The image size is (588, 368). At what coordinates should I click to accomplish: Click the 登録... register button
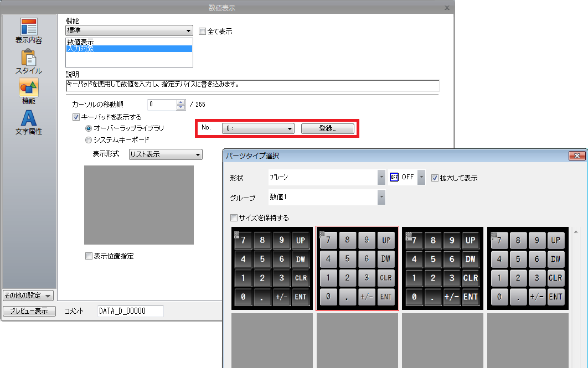(x=327, y=128)
